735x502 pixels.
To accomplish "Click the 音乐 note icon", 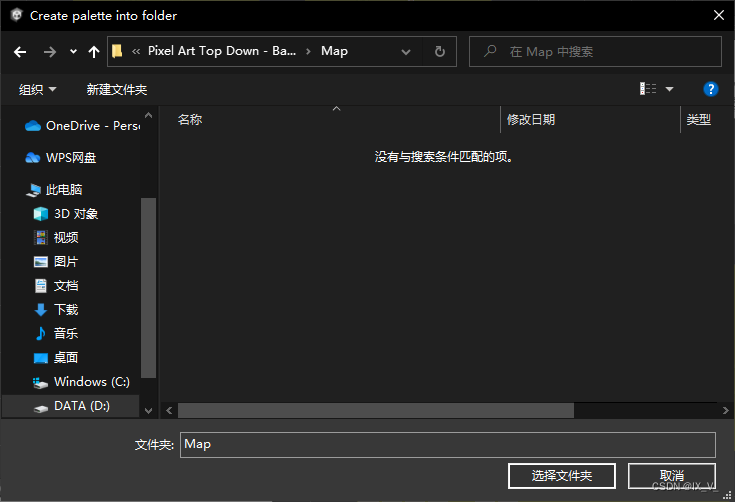I will (41, 333).
